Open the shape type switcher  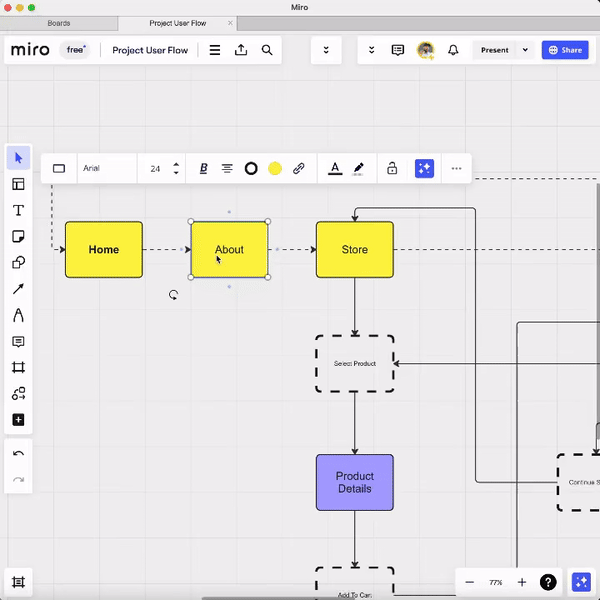point(59,169)
